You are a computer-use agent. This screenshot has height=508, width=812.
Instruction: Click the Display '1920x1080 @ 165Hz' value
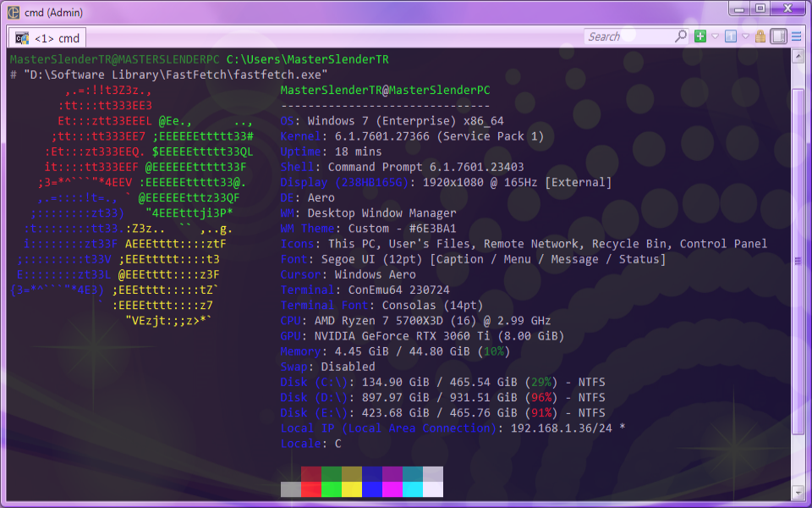[480, 183]
